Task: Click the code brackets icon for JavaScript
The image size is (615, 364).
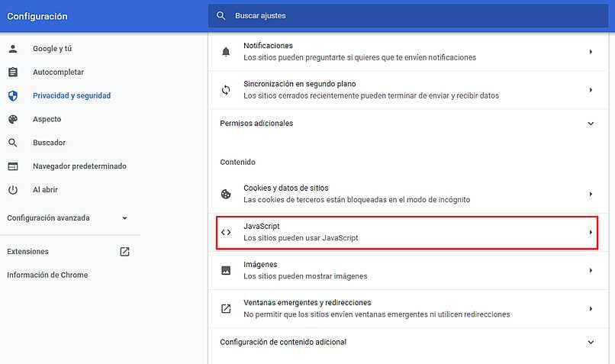Action: click(x=226, y=232)
